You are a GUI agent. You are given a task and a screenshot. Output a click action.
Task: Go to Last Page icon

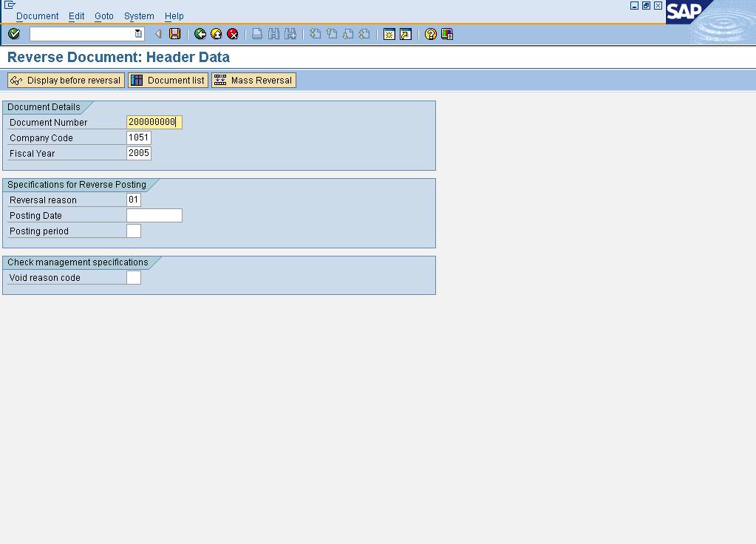(364, 34)
